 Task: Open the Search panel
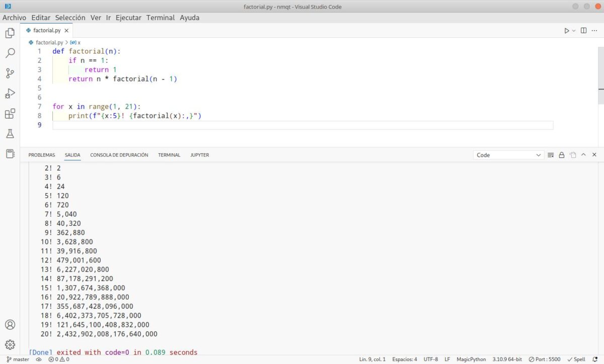[10, 53]
